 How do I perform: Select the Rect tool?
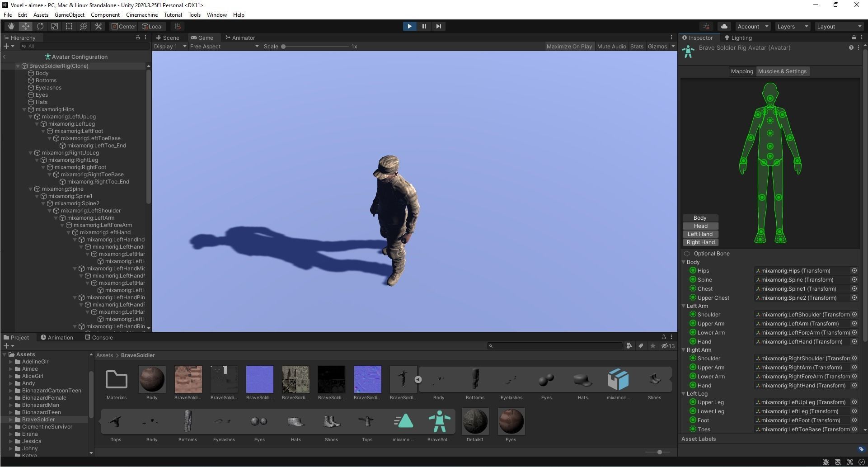click(x=69, y=26)
